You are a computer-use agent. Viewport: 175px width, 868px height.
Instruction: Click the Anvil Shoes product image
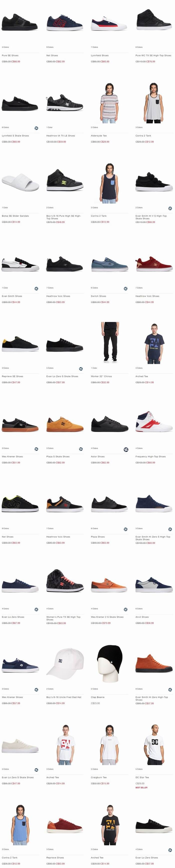pos(154,585)
